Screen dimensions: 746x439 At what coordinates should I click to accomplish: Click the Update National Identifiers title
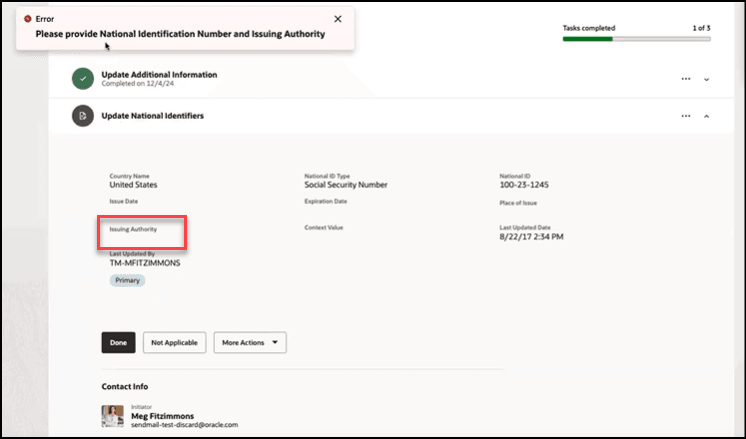[x=153, y=116]
